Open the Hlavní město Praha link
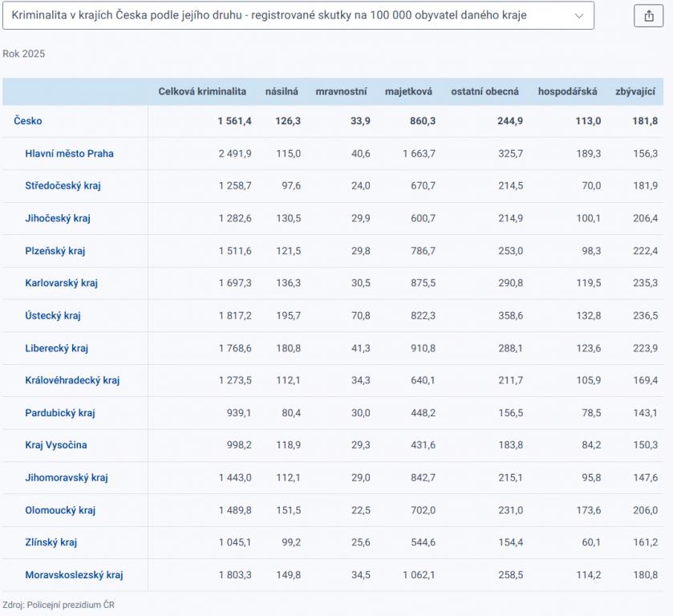Screen dimensions: 673x616 69,154
